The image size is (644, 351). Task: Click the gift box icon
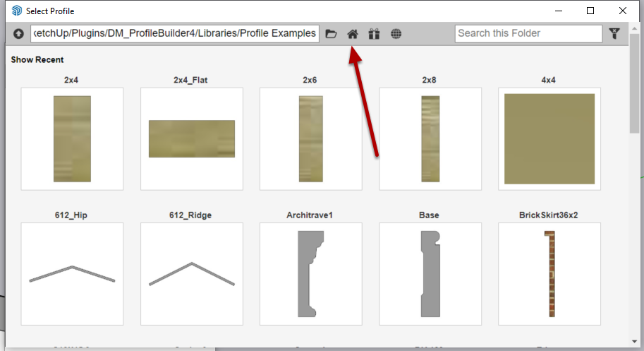pos(374,33)
